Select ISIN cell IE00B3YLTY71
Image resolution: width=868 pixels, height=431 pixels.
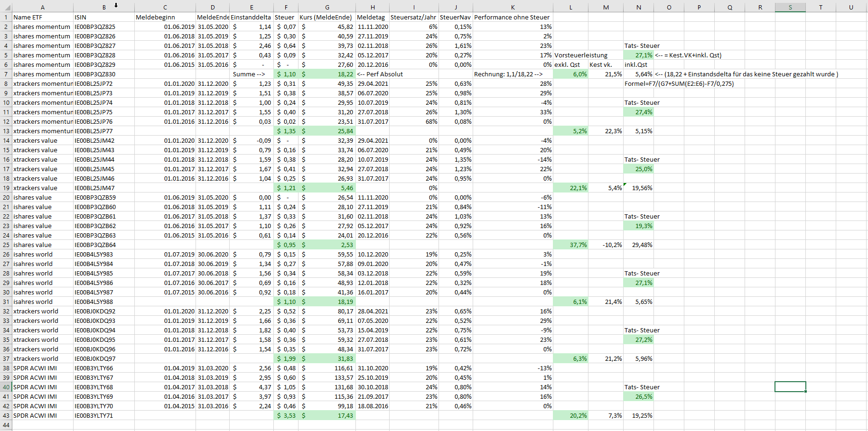pos(104,415)
